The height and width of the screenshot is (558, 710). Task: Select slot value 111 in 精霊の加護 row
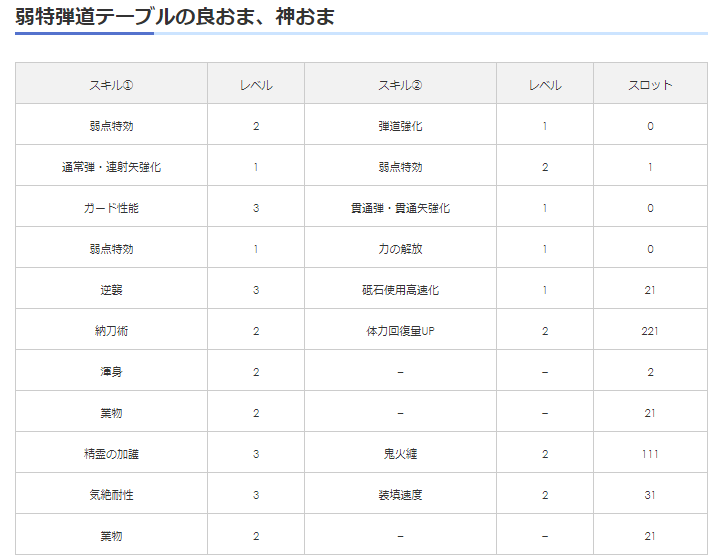pyautogui.click(x=650, y=454)
